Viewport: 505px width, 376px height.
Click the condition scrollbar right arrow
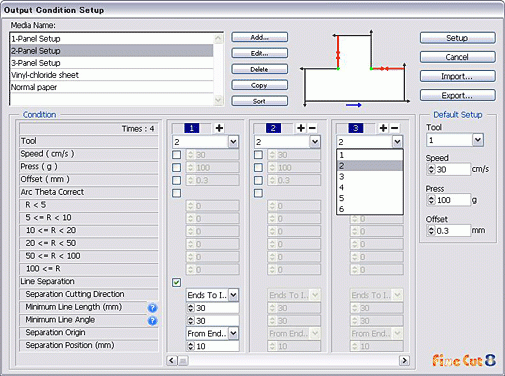[x=404, y=360]
